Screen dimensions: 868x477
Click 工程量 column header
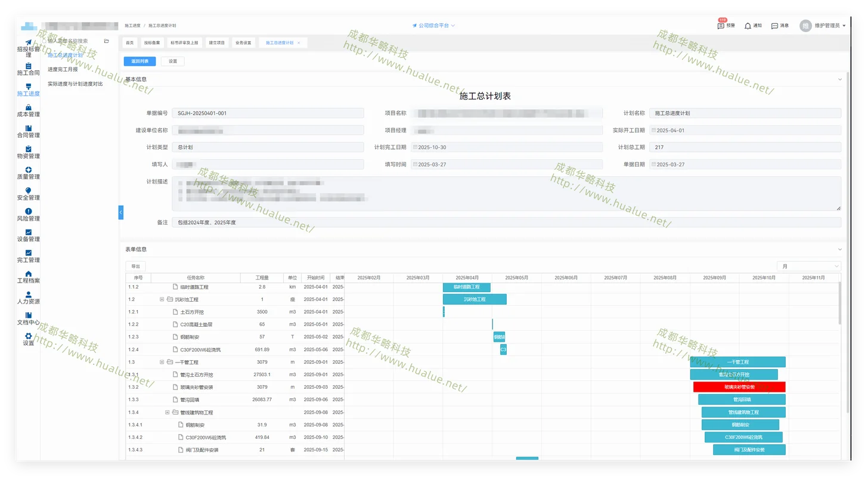262,278
